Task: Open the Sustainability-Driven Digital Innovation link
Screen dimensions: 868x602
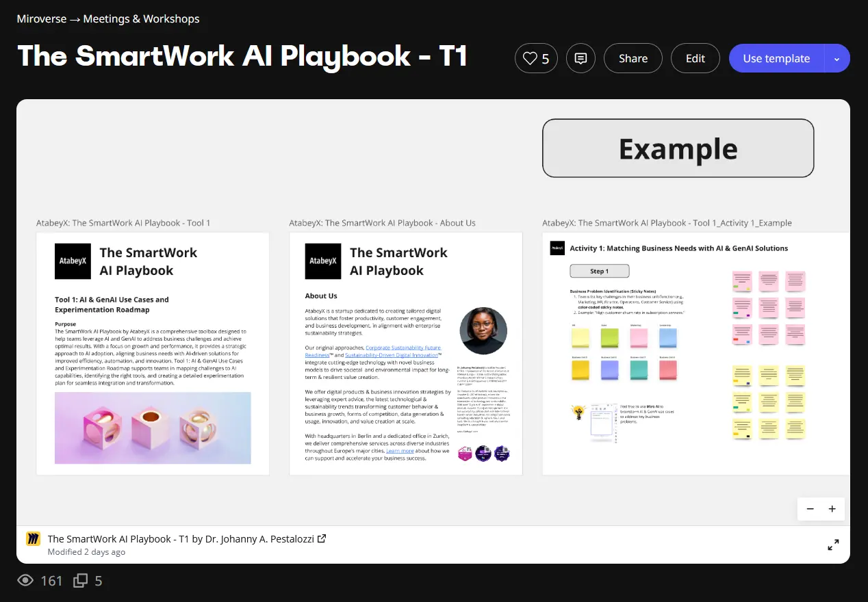Action: 391,356
